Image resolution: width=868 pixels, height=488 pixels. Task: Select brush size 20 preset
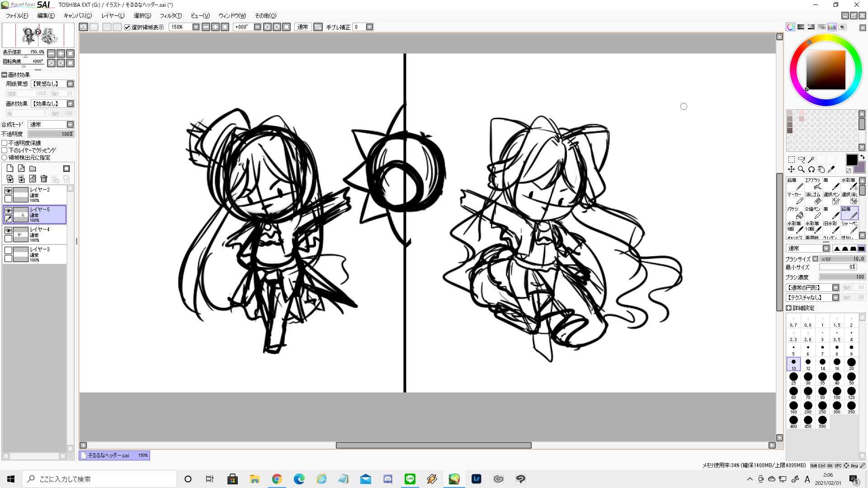click(x=851, y=363)
